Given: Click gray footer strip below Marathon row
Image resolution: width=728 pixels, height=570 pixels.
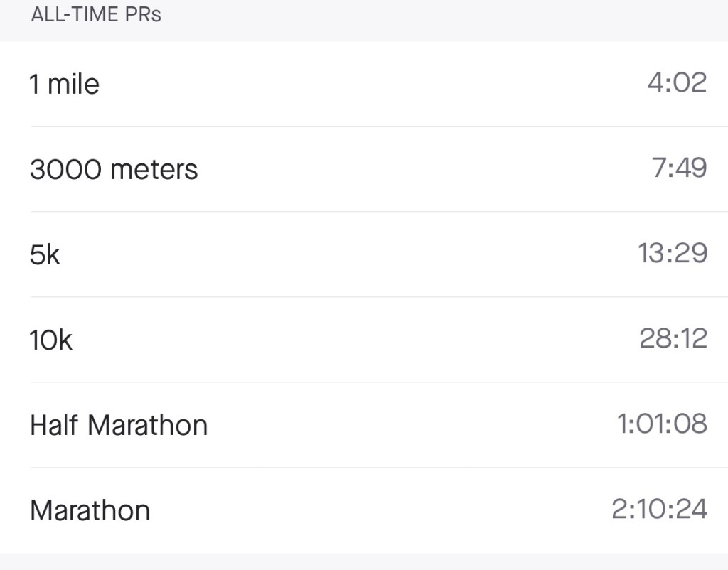Looking at the screenshot, I should pyautogui.click(x=364, y=561).
